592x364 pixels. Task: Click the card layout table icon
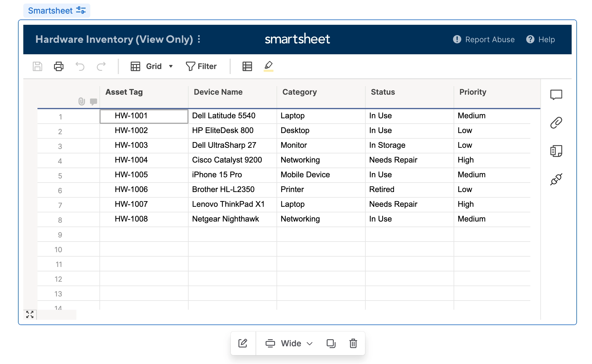(247, 66)
